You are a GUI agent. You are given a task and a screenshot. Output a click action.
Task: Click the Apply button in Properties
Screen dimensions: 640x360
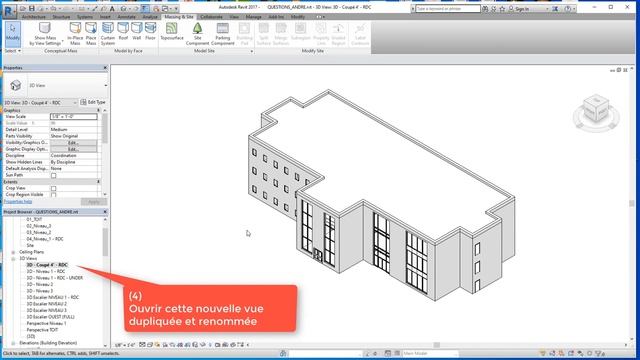point(94,202)
